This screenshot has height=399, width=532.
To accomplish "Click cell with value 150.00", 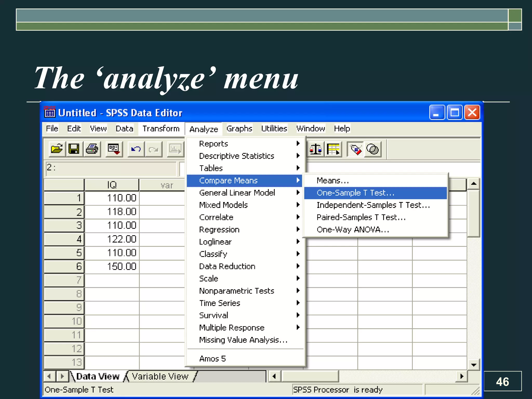I will (x=112, y=267).
